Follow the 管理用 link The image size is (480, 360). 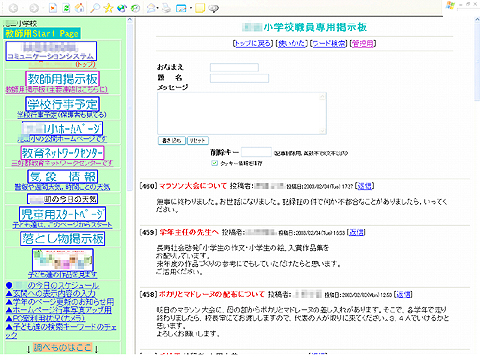[363, 43]
